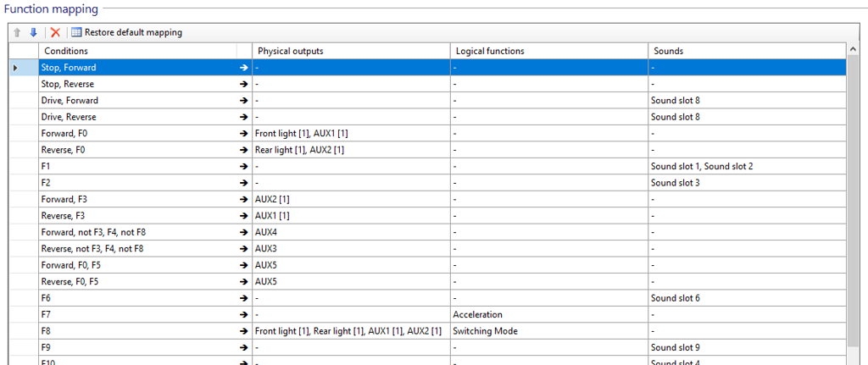Click arrow in the Stop, Reverse row
868x365 pixels.
click(x=243, y=84)
